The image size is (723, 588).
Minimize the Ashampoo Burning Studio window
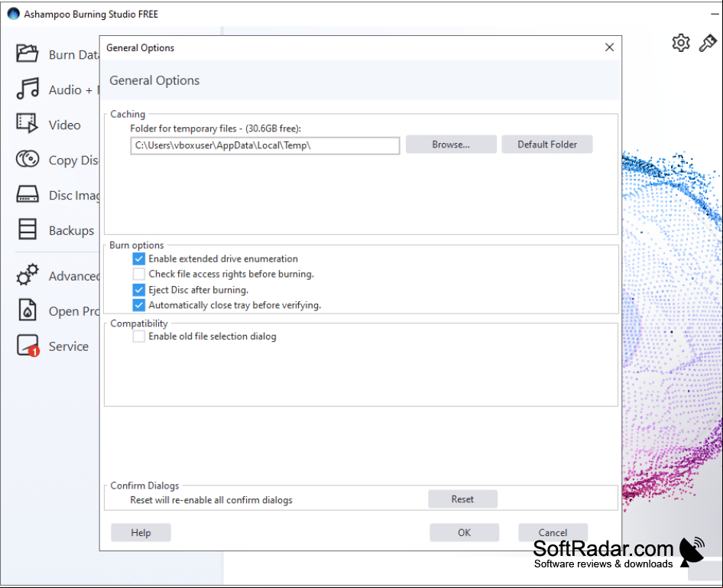click(x=715, y=14)
